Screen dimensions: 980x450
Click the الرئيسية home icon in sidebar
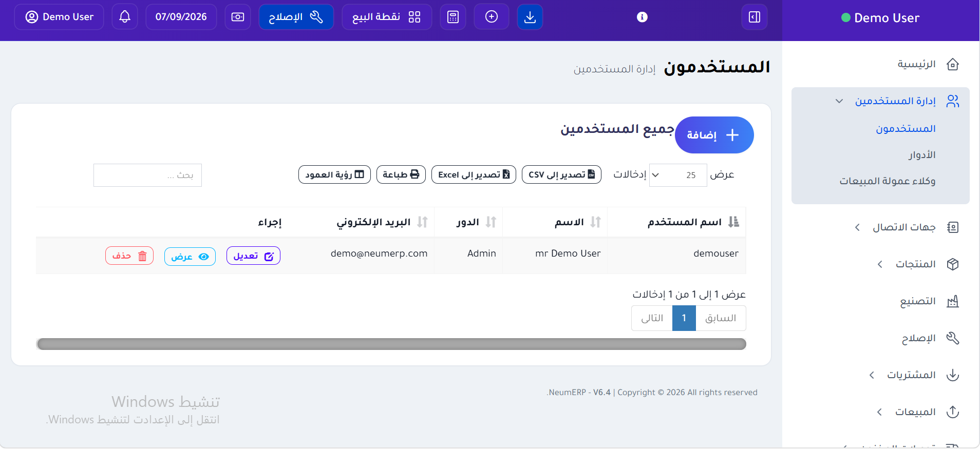click(x=953, y=64)
